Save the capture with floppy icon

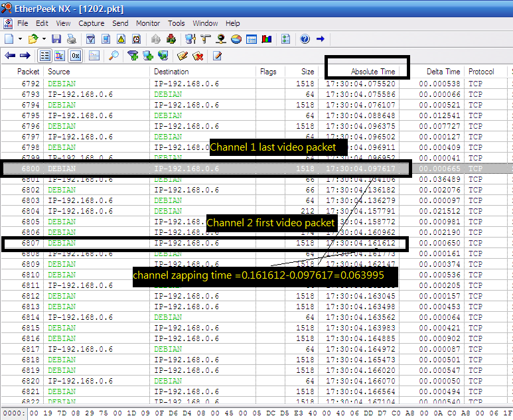[56, 39]
